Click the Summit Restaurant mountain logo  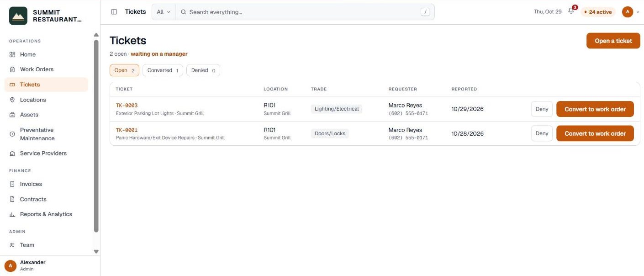coord(18,16)
